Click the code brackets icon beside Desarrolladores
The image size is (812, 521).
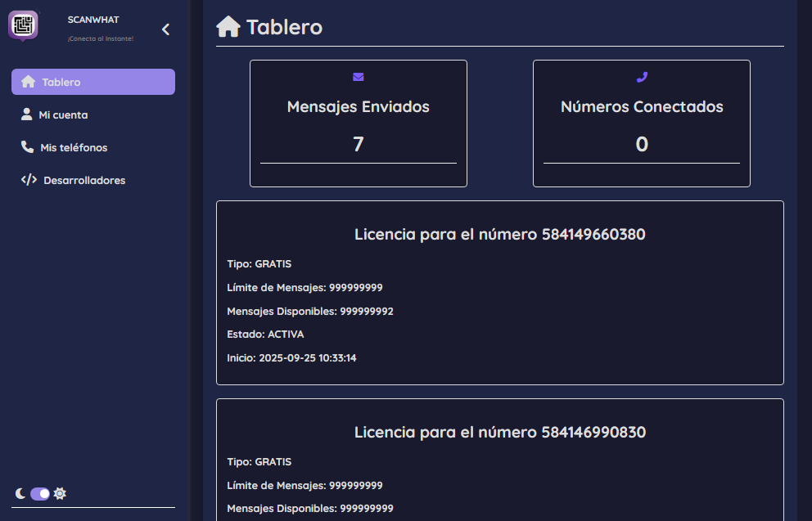[x=29, y=180]
